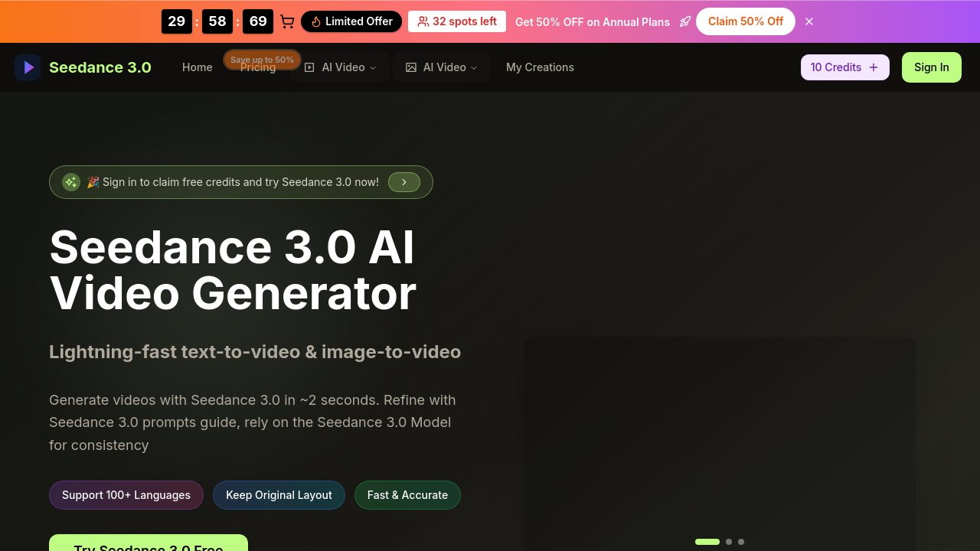Click Try Seedance 3.0 Free button
The height and width of the screenshot is (551, 980).
149,543
